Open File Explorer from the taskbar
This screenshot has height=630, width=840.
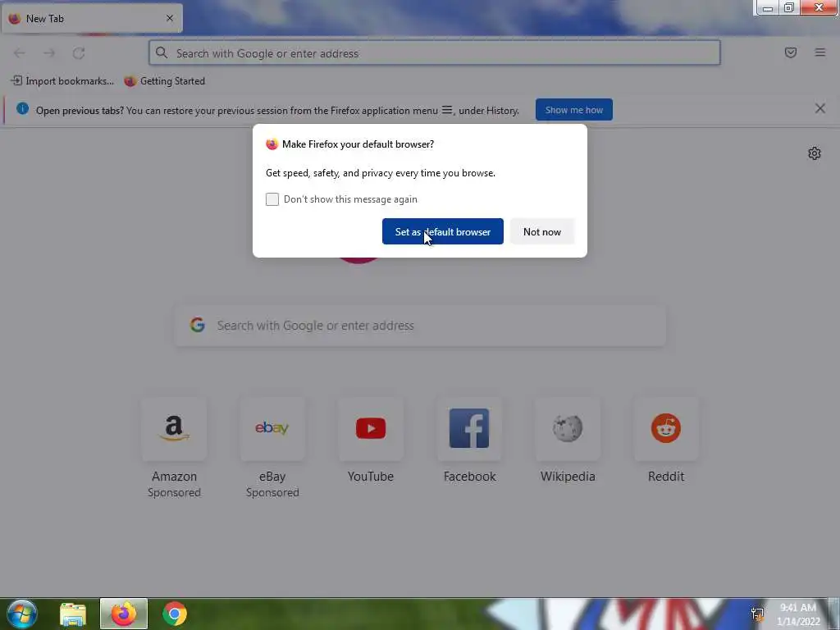(73, 614)
